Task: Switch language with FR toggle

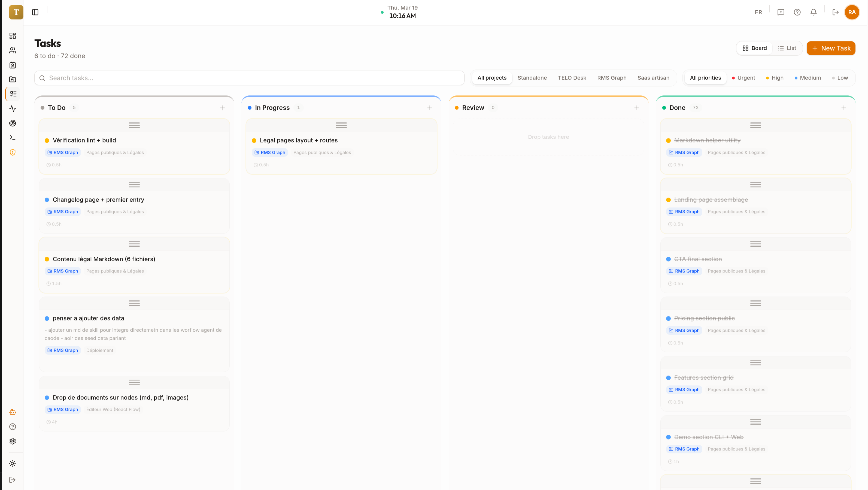Action: tap(758, 12)
